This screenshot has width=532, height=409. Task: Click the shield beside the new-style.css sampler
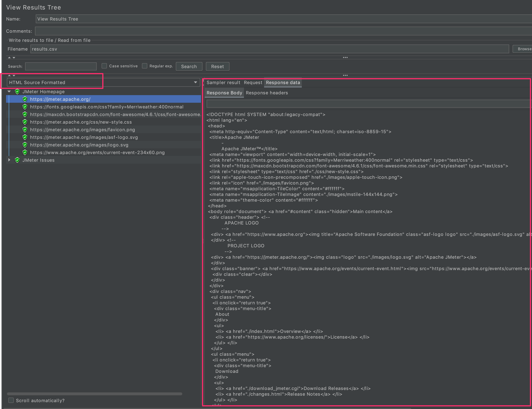tap(25, 122)
